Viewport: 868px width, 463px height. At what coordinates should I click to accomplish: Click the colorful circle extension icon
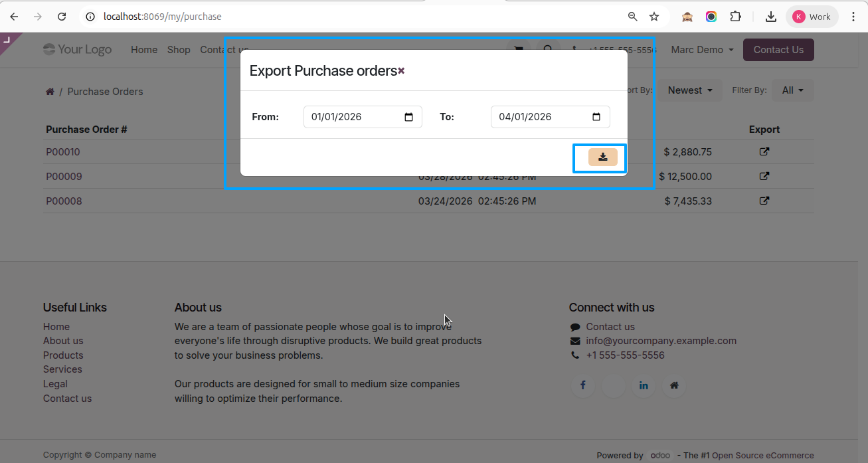coord(711,17)
